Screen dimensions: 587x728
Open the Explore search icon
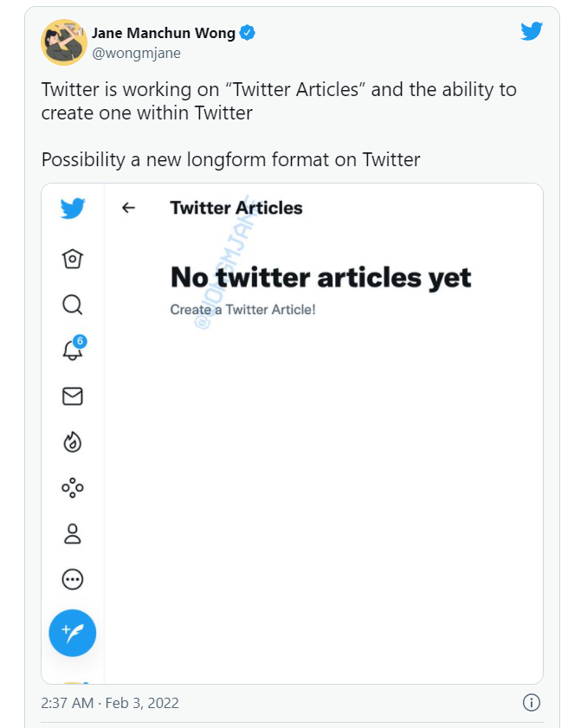[73, 305]
